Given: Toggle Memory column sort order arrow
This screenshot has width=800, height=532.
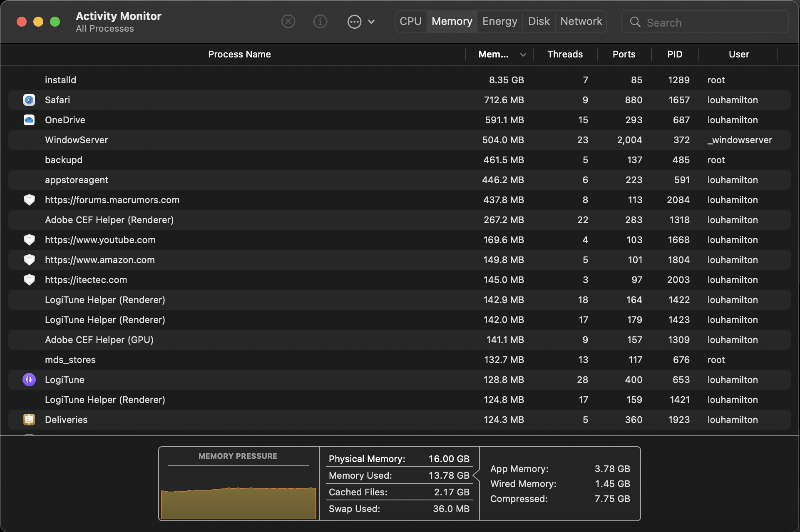Looking at the screenshot, I should tap(523, 55).
